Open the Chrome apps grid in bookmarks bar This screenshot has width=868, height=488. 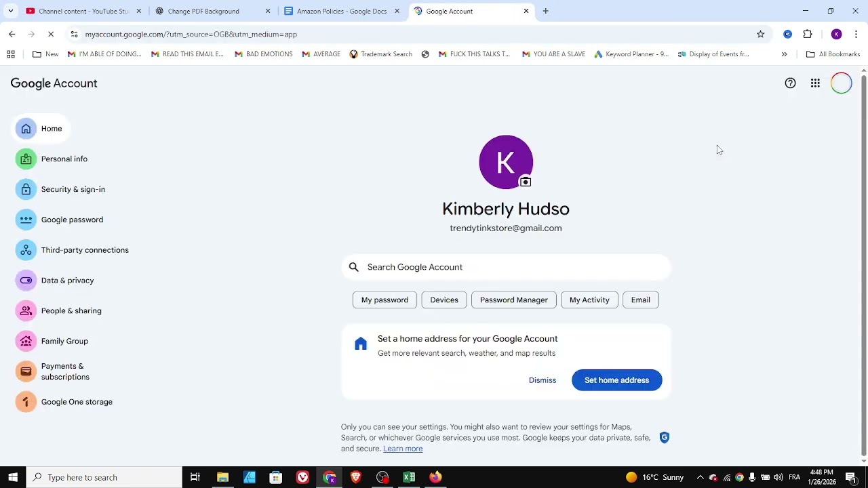pos(11,54)
